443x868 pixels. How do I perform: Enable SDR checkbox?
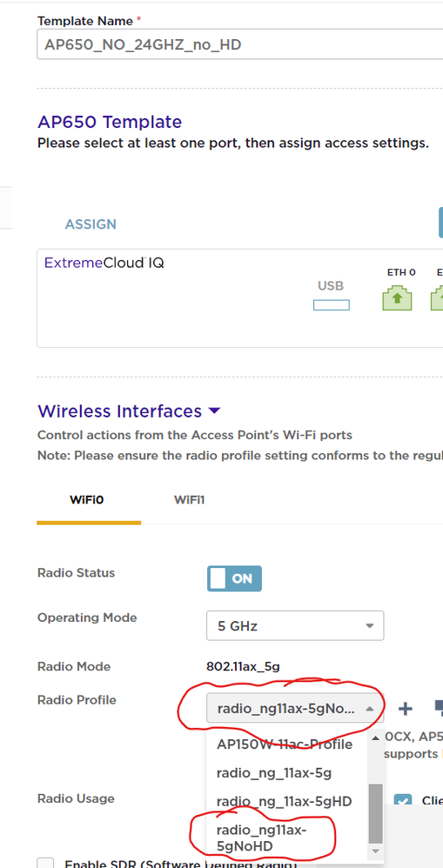(45, 863)
